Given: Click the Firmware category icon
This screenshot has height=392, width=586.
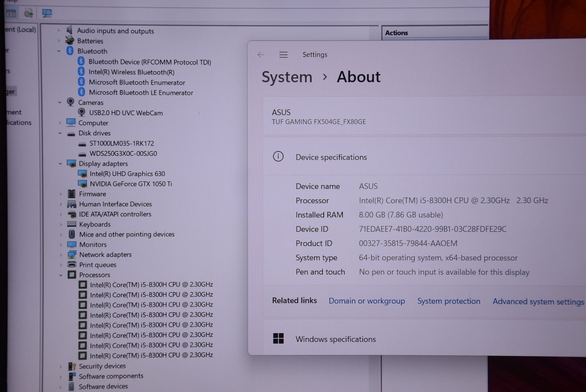Looking at the screenshot, I should click(x=72, y=193).
